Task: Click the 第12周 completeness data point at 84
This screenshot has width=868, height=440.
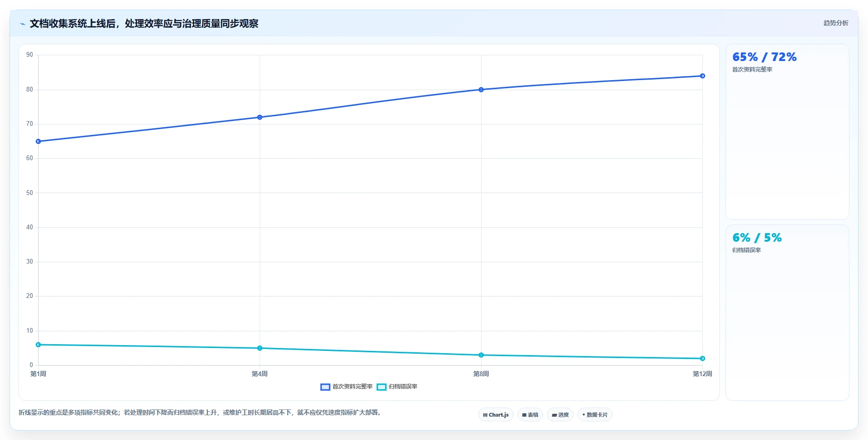Action: click(x=703, y=76)
